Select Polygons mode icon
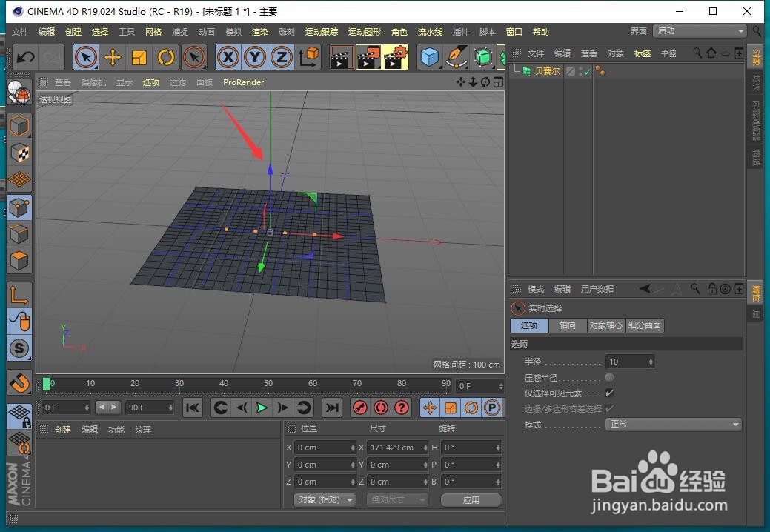The height and width of the screenshot is (532, 770). tap(19, 261)
